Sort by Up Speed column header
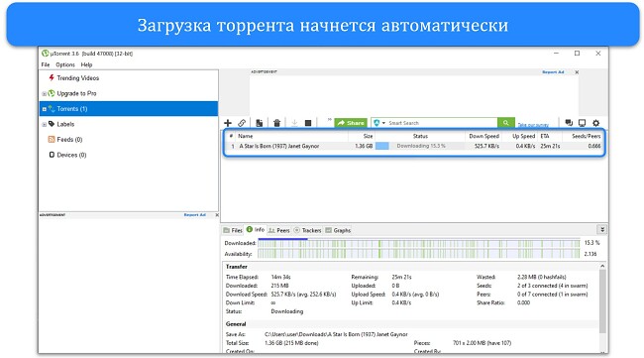 coord(519,136)
